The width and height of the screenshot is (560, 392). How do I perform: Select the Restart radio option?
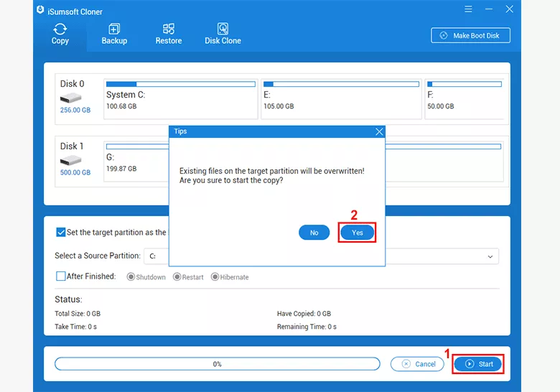click(x=177, y=277)
